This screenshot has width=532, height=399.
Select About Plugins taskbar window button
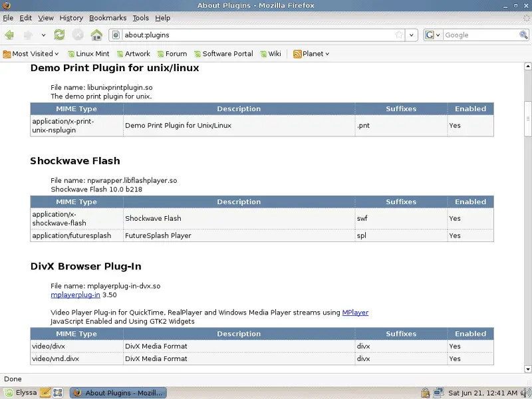118,393
